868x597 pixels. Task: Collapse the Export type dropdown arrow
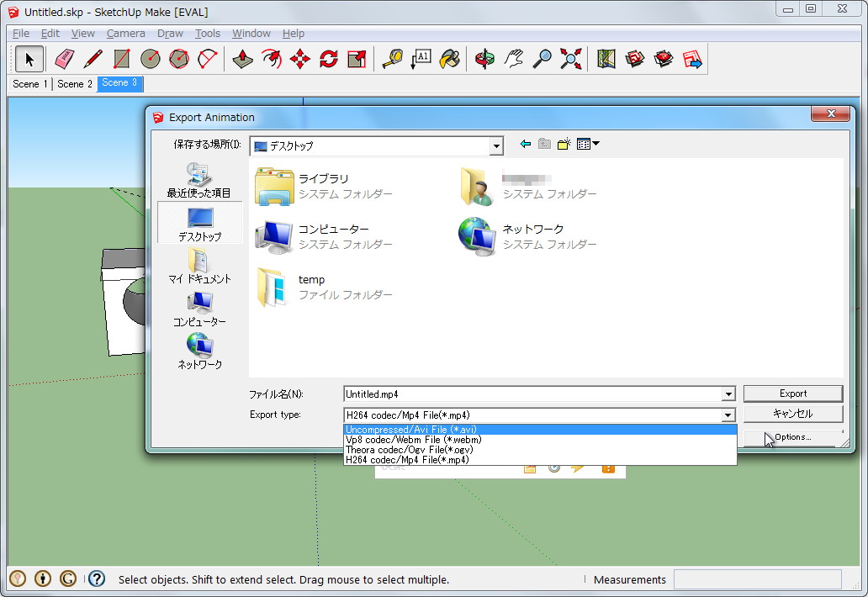[728, 415]
